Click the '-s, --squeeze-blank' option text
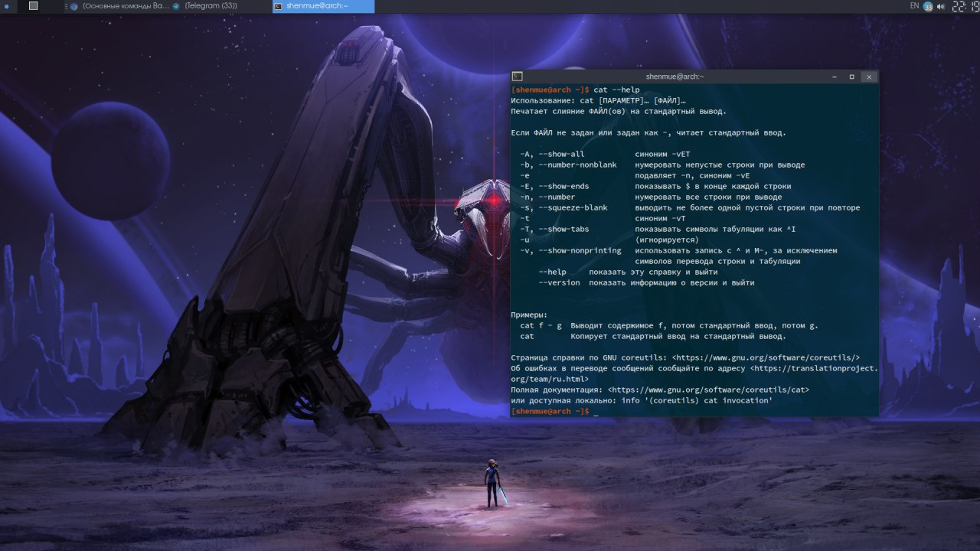Screen dimensions: 980x551 coord(563,207)
